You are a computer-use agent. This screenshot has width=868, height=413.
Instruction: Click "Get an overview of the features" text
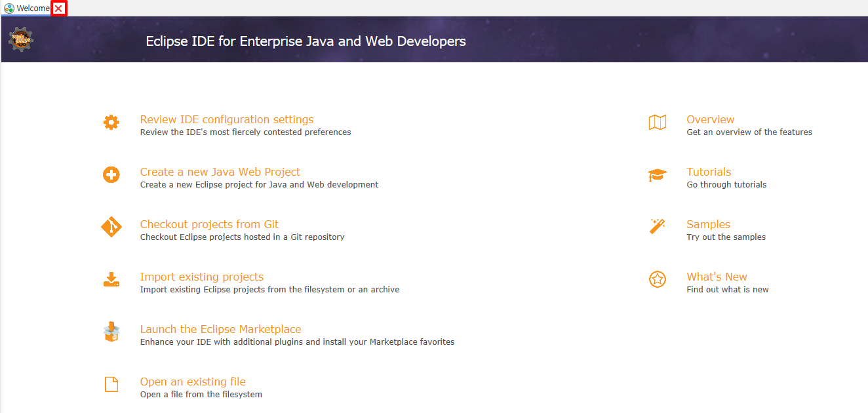[749, 132]
